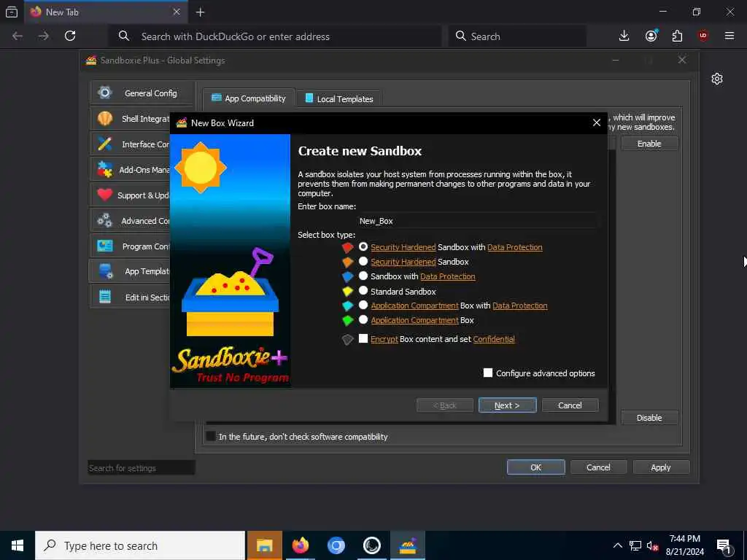Click the Advanced Config gears icon

(x=105, y=220)
